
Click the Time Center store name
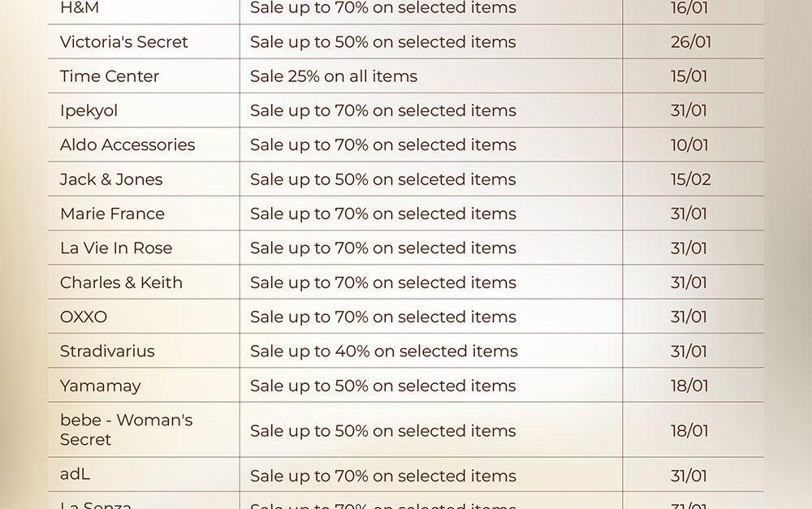[109, 76]
